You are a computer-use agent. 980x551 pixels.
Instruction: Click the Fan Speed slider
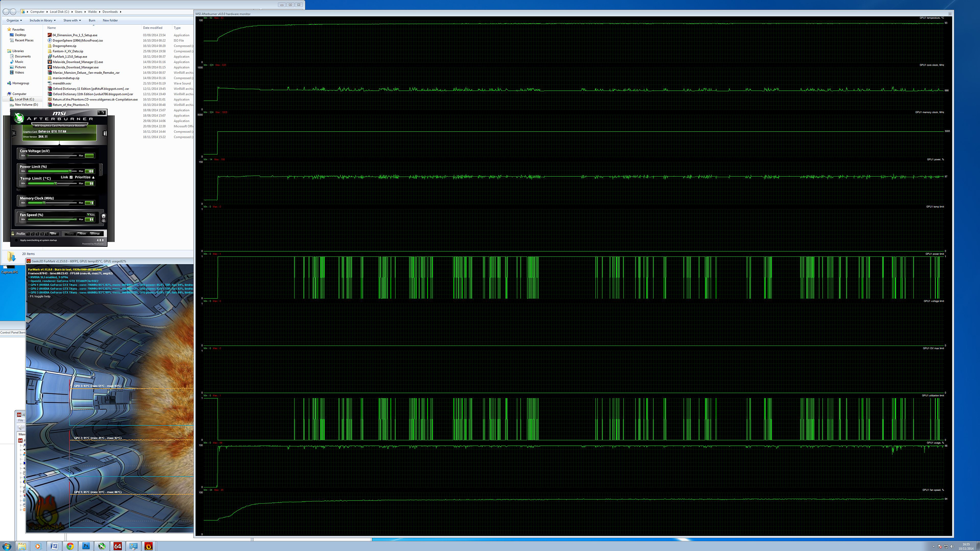pos(52,219)
